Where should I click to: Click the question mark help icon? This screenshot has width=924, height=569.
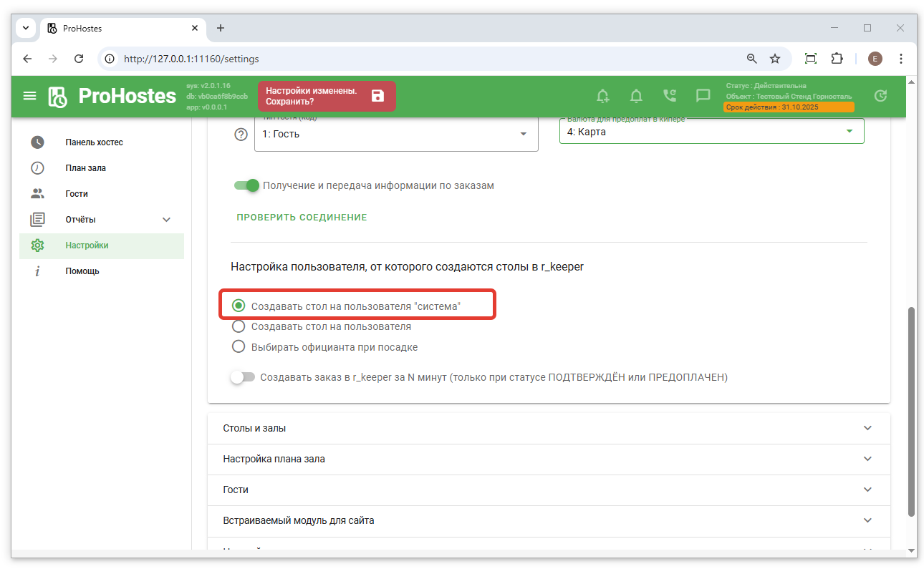point(241,135)
